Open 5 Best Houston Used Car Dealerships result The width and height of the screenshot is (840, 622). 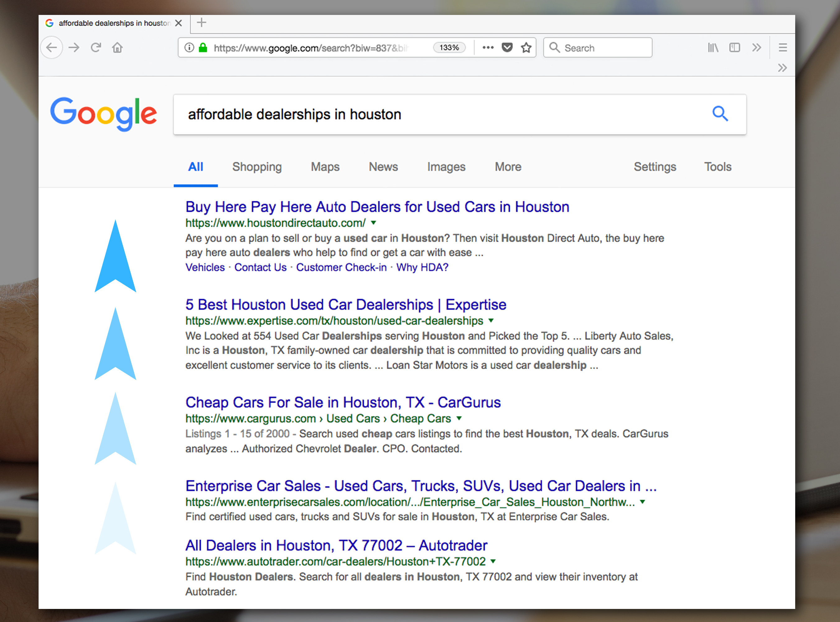346,304
